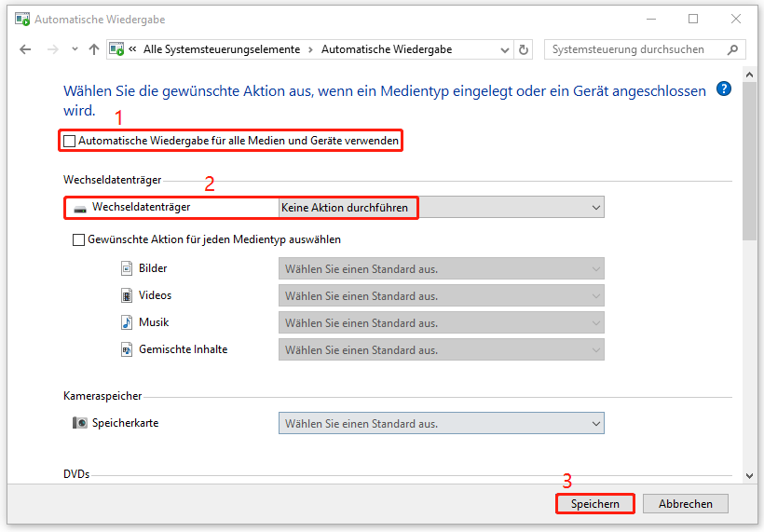Click the 'Kameraspeicher' section heading
The image size is (764, 532).
(x=102, y=396)
